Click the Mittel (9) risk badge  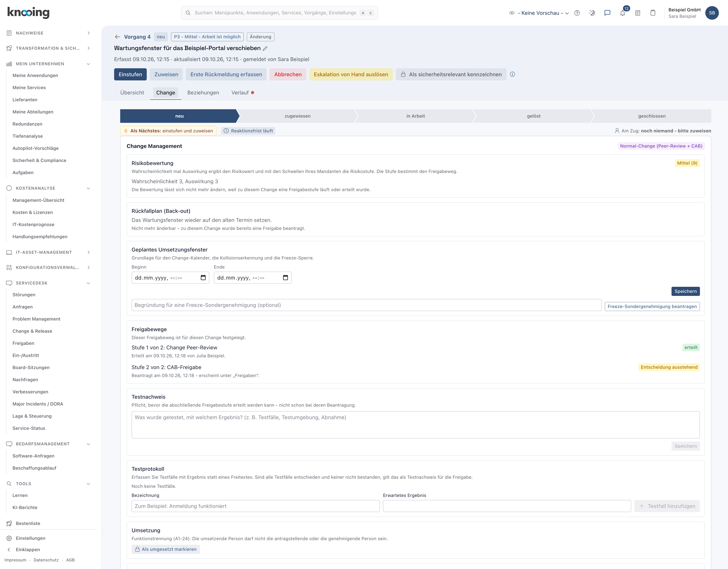[687, 163]
